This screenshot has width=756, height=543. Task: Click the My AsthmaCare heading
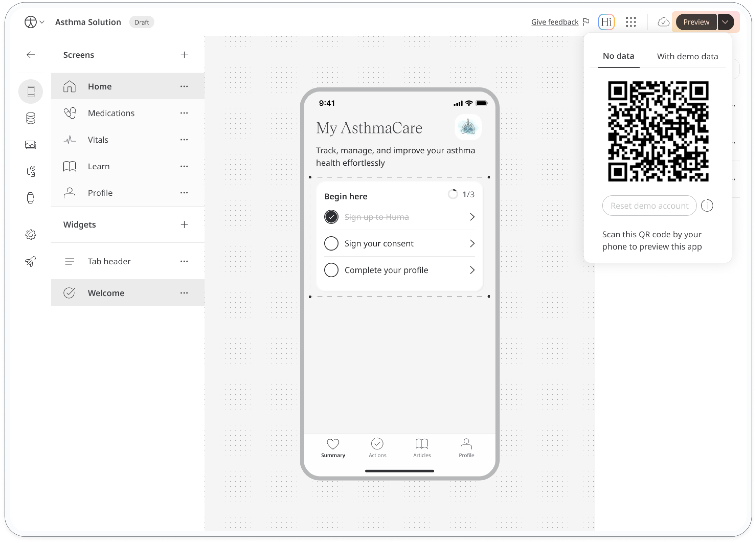[x=369, y=128]
